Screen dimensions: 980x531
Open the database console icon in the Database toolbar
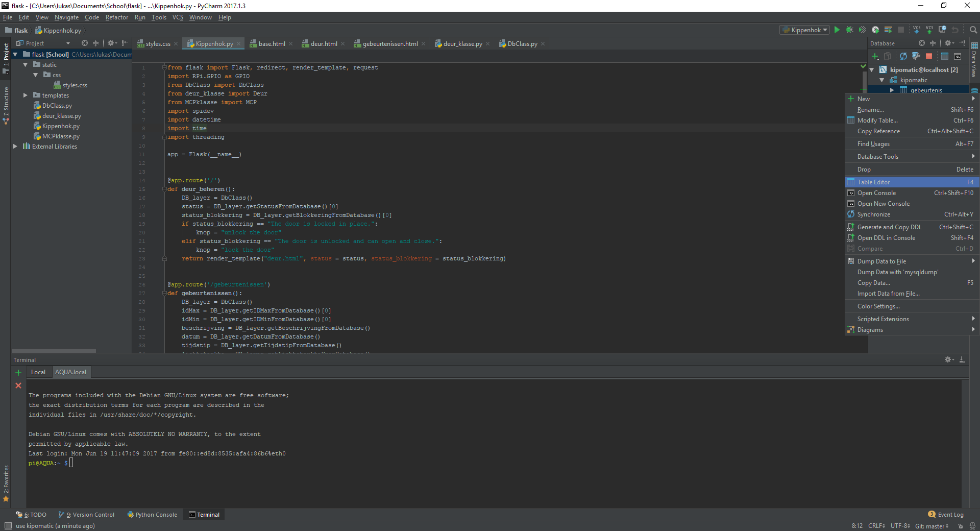tap(958, 56)
